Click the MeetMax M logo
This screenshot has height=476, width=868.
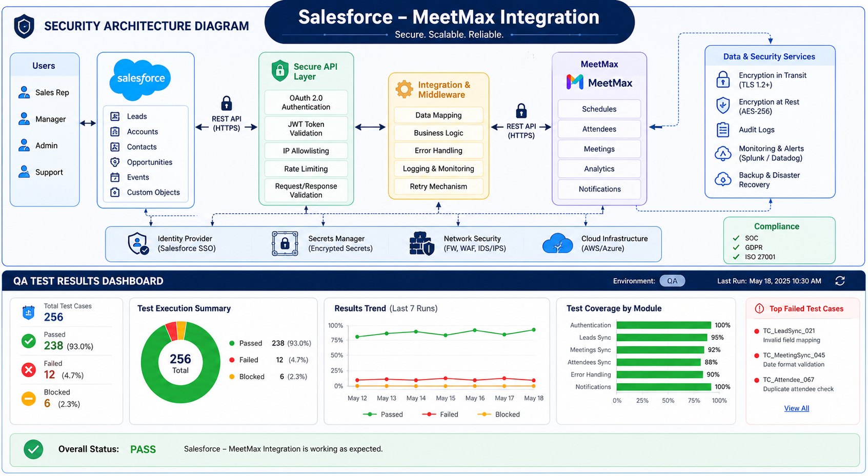[575, 82]
